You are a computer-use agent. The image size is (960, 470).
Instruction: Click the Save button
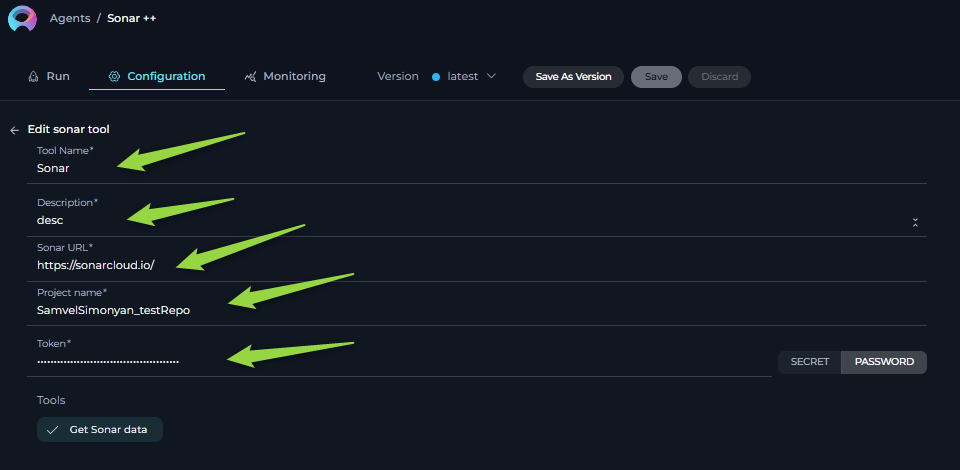[656, 77]
